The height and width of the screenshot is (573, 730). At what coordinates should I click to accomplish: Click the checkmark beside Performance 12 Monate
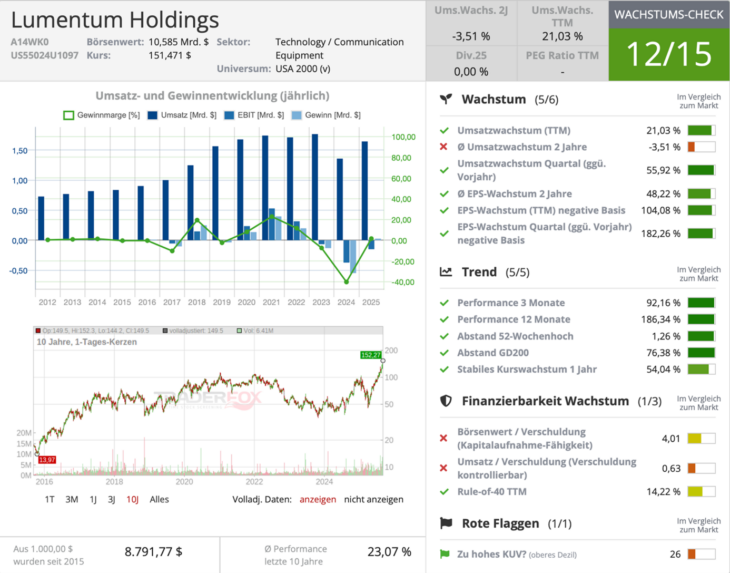coord(444,319)
